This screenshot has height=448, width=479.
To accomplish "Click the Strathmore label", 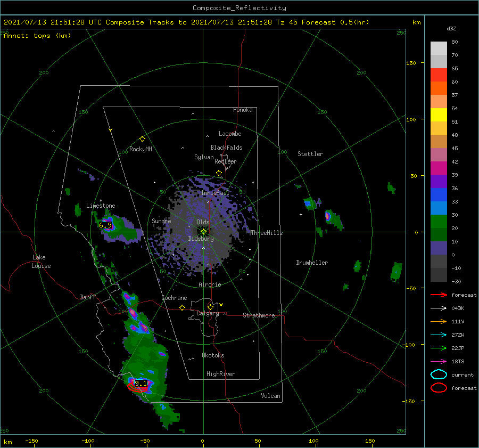I will point(259,315).
